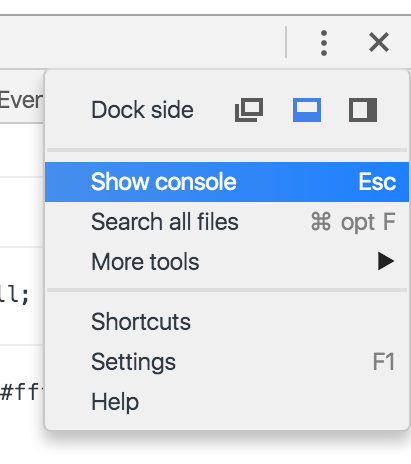Click the toolbar divider beside the three-dot icon
The width and height of the screenshot is (411, 464).
tap(286, 42)
